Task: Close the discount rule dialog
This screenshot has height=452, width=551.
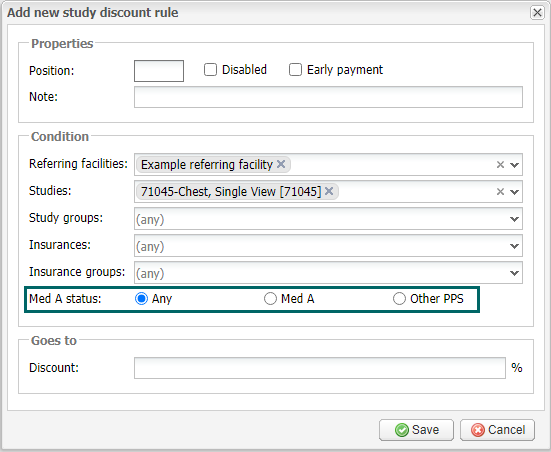Action: pos(537,13)
